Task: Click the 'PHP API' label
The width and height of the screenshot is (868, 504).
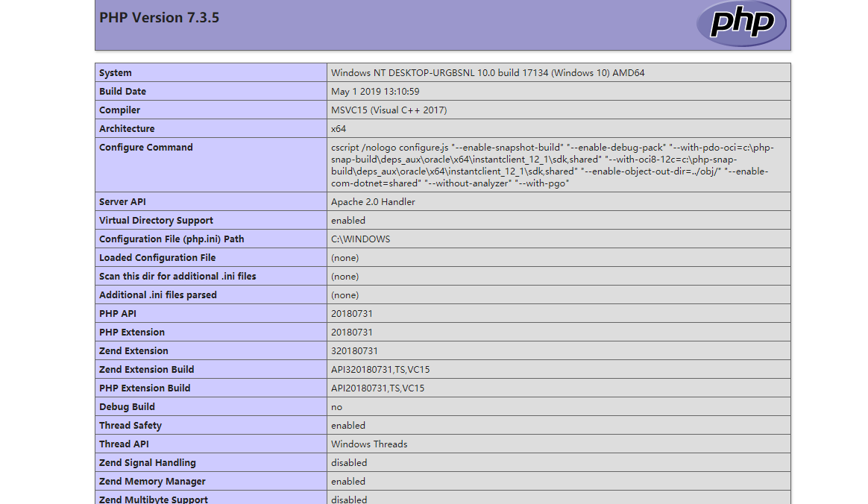Action: (x=117, y=314)
